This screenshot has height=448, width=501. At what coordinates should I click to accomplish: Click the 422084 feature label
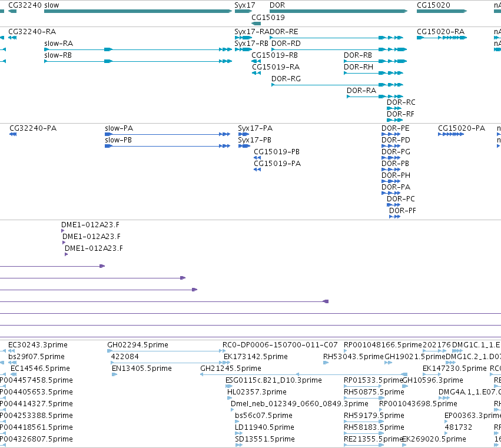125,357
